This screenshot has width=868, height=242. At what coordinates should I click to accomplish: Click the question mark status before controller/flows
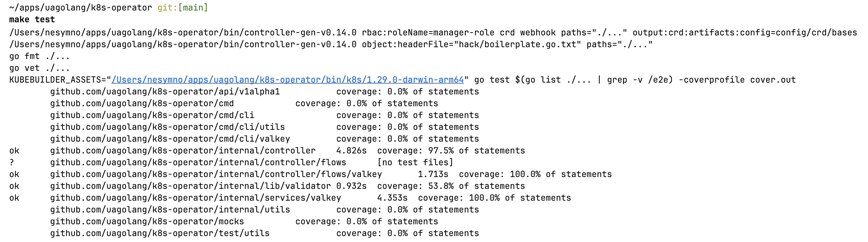coord(12,163)
